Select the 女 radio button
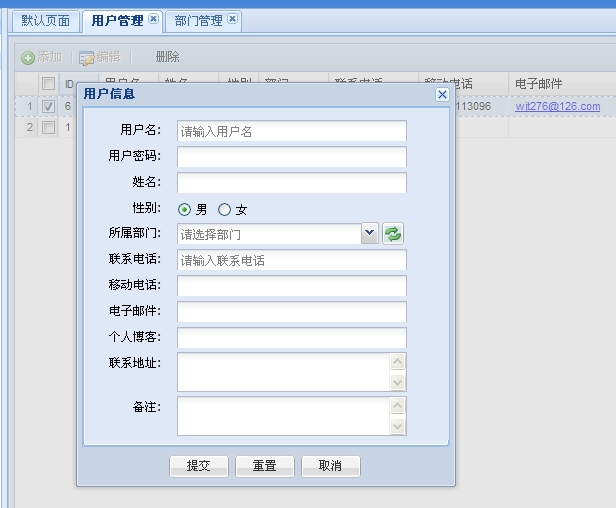Image resolution: width=616 pixels, height=508 pixels. (224, 209)
